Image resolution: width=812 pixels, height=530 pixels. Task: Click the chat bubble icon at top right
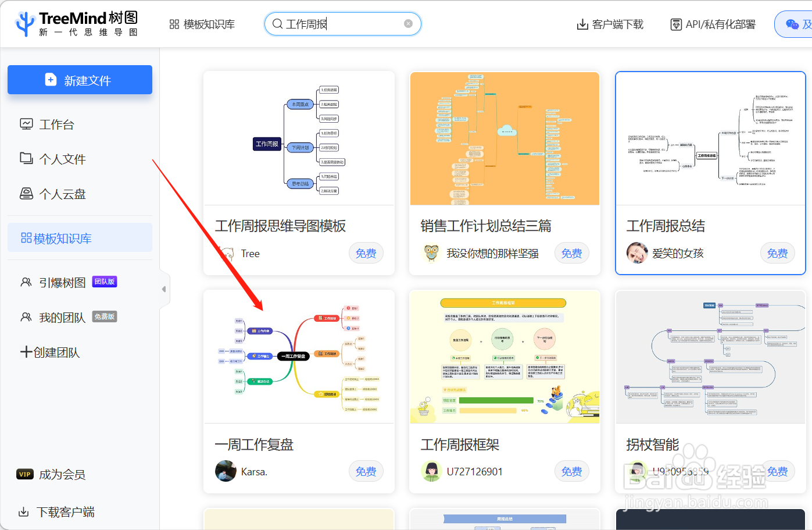point(792,24)
